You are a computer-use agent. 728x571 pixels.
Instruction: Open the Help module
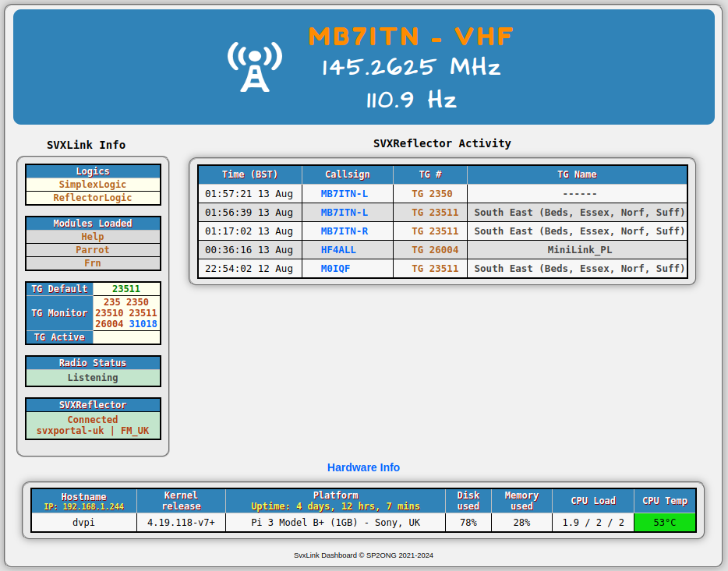point(93,237)
